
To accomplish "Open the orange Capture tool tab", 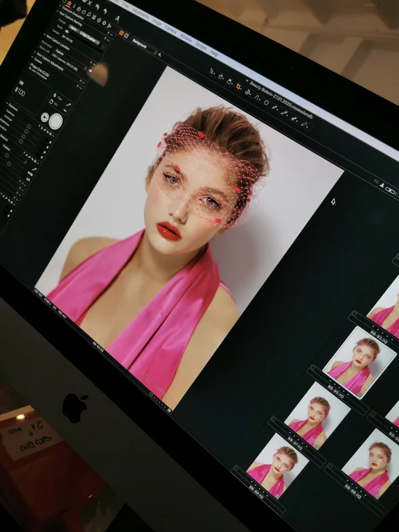I will click(69, 3).
